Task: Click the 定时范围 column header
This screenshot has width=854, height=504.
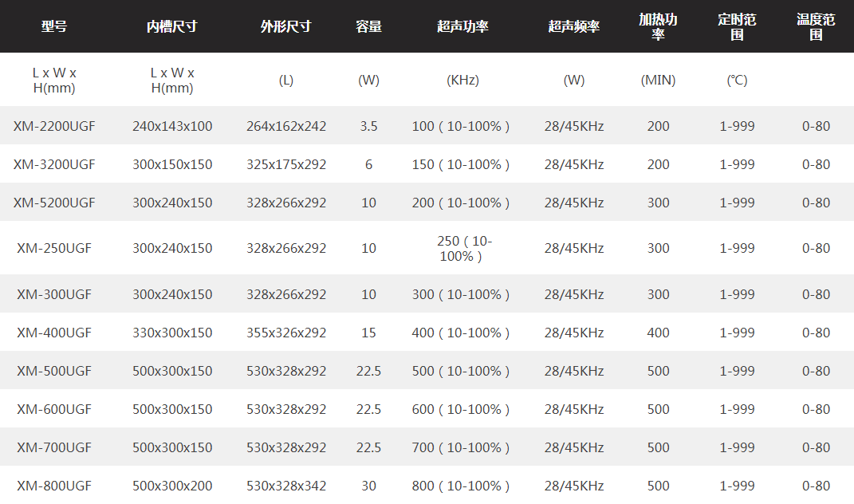Action: (x=737, y=26)
